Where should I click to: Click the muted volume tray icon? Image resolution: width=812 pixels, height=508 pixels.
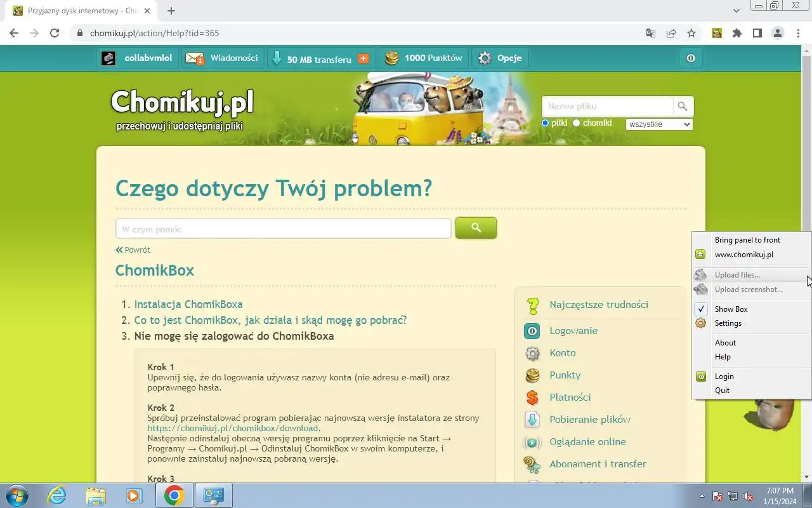pyautogui.click(x=748, y=496)
